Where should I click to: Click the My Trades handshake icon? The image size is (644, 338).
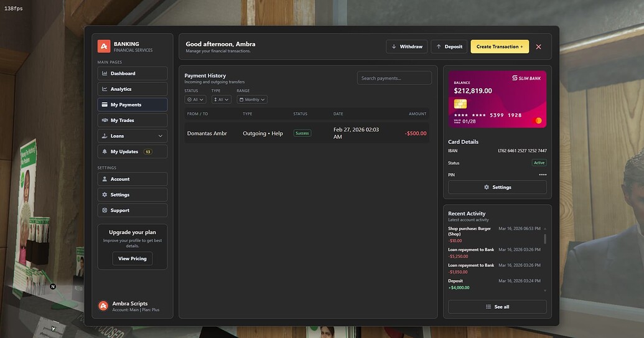pyautogui.click(x=105, y=120)
